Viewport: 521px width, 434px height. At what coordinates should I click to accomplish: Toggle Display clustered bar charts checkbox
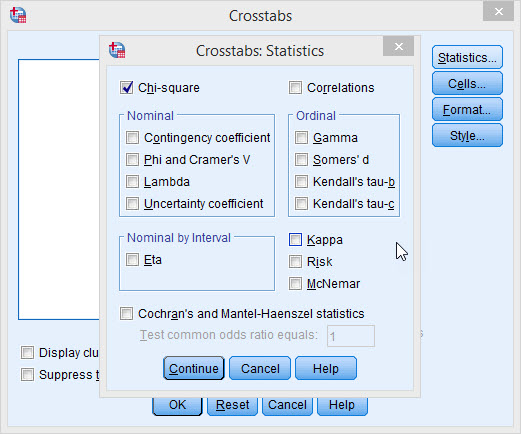(27, 352)
